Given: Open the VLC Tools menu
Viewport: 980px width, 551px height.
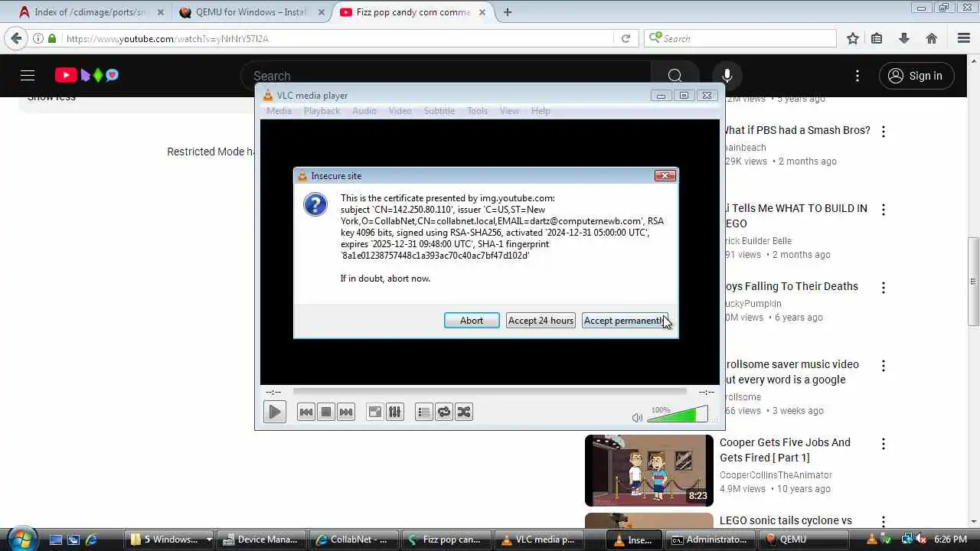Looking at the screenshot, I should tap(478, 111).
